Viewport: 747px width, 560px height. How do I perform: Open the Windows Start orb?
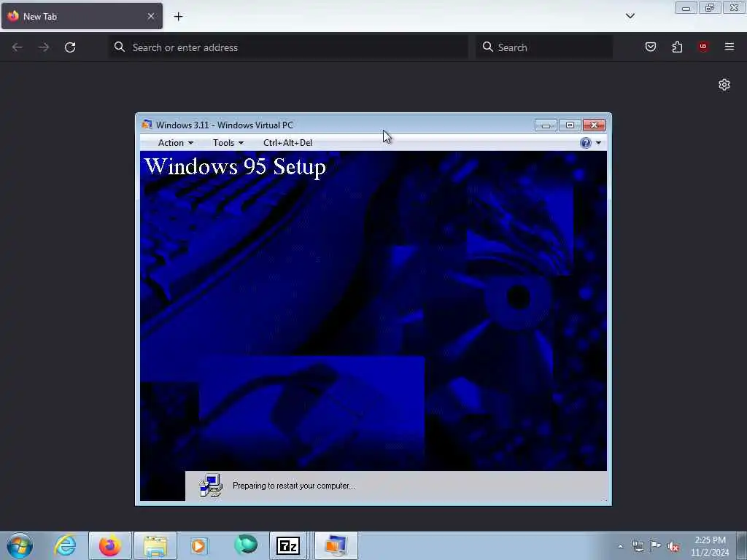point(20,545)
